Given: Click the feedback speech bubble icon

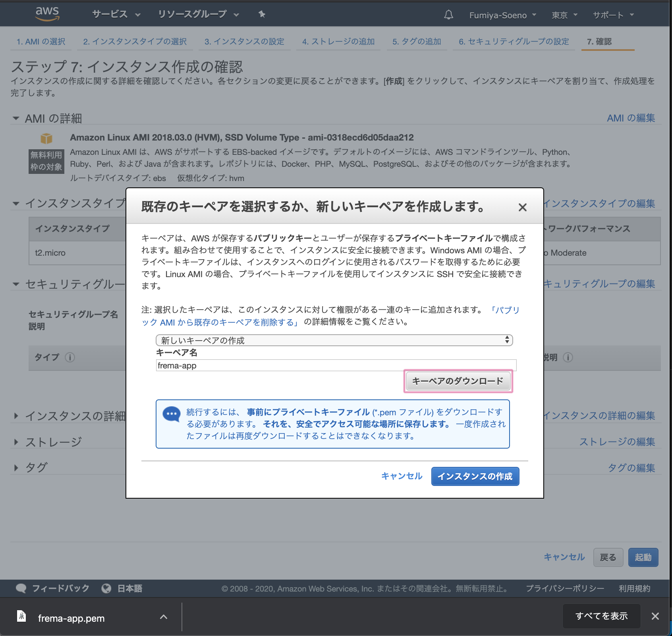Looking at the screenshot, I should [22, 588].
